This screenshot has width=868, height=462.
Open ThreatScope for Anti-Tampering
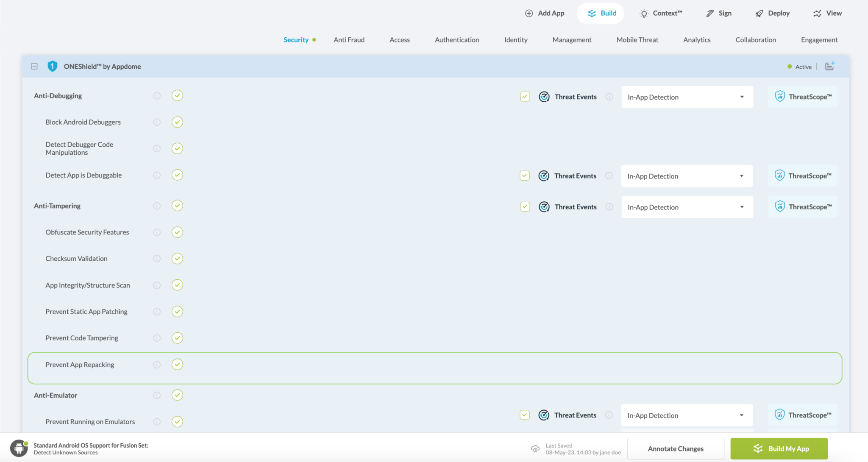[803, 207]
